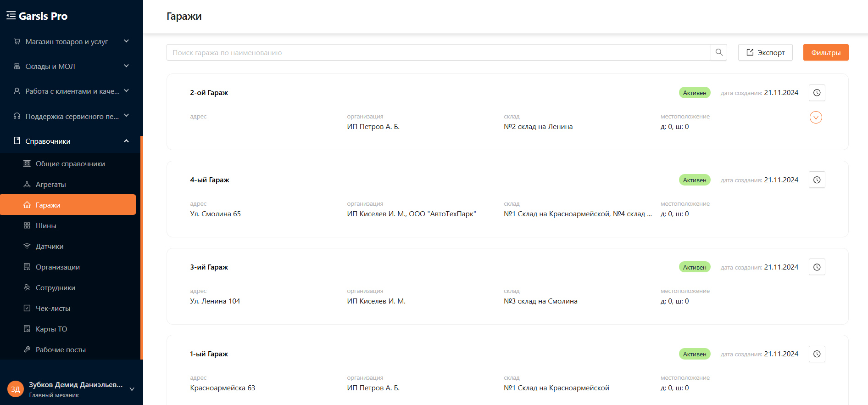Open Датчики menu item
This screenshot has height=405, width=868.
[x=68, y=246]
